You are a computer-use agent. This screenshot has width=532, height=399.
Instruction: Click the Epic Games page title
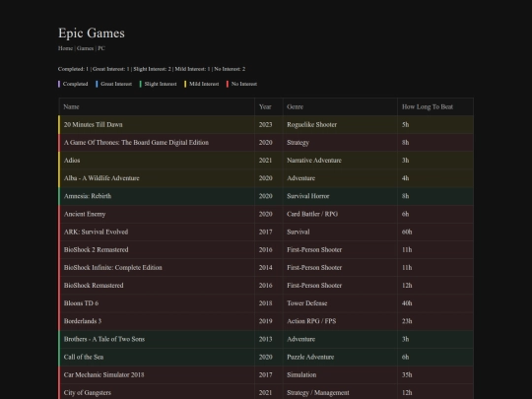pos(92,33)
